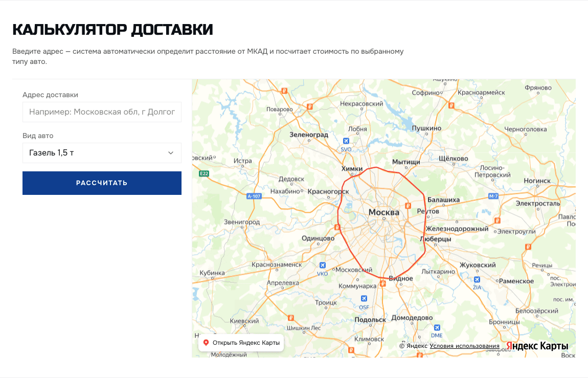
Task: Click the toll icon near Шишкин Лес
Action: [x=290, y=318]
